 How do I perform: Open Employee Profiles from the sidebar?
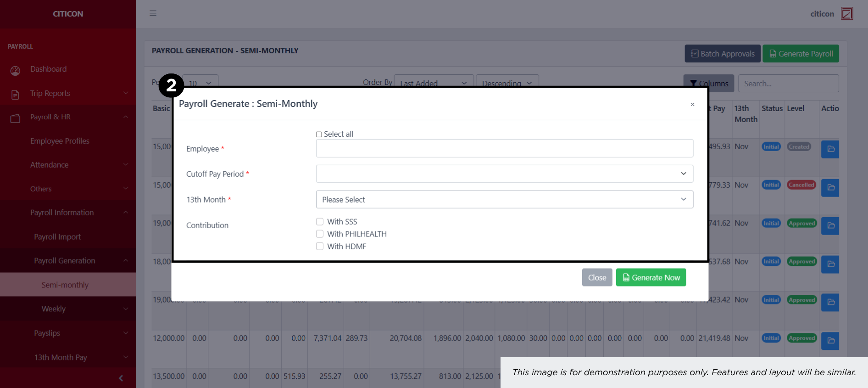coord(60,141)
